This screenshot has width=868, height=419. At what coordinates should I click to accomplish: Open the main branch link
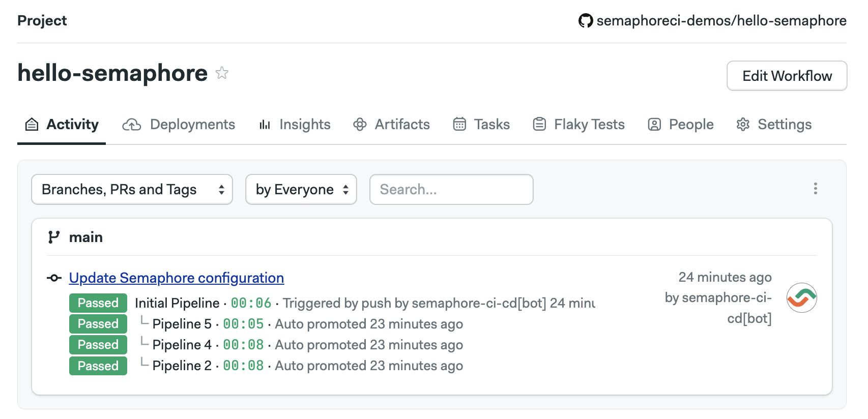tap(86, 237)
